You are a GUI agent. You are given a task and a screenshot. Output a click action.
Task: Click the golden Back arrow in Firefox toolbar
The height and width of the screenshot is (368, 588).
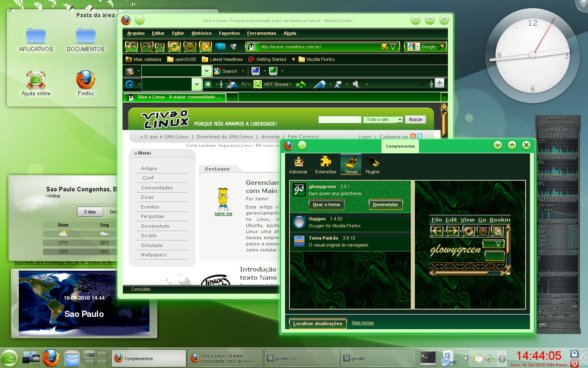pyautogui.click(x=131, y=47)
